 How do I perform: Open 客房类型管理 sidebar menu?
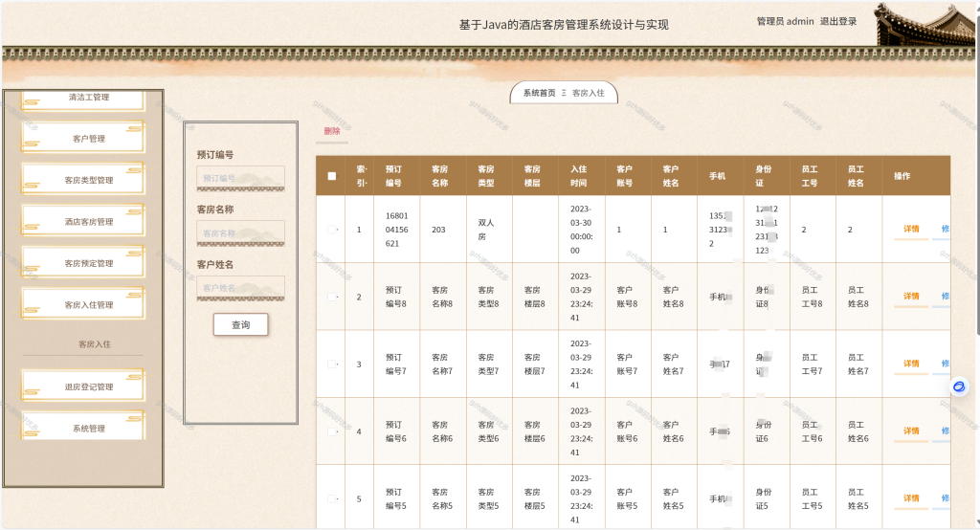click(x=83, y=180)
